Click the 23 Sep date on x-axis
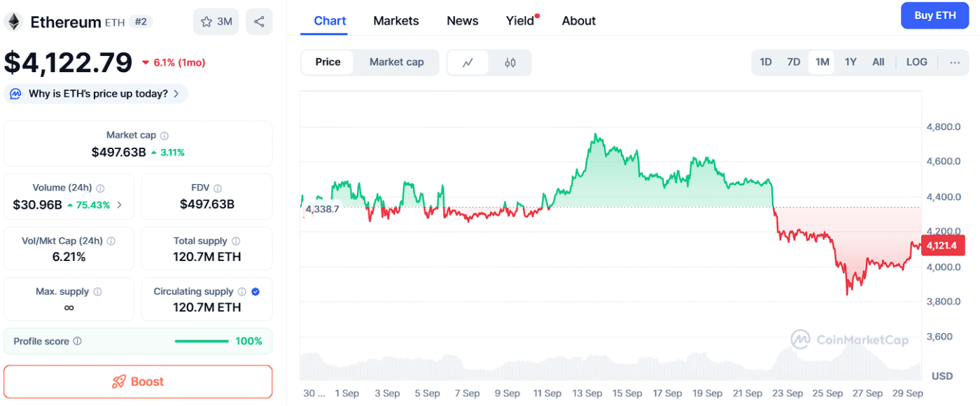Screen dimensions: 980x406 pos(789,393)
